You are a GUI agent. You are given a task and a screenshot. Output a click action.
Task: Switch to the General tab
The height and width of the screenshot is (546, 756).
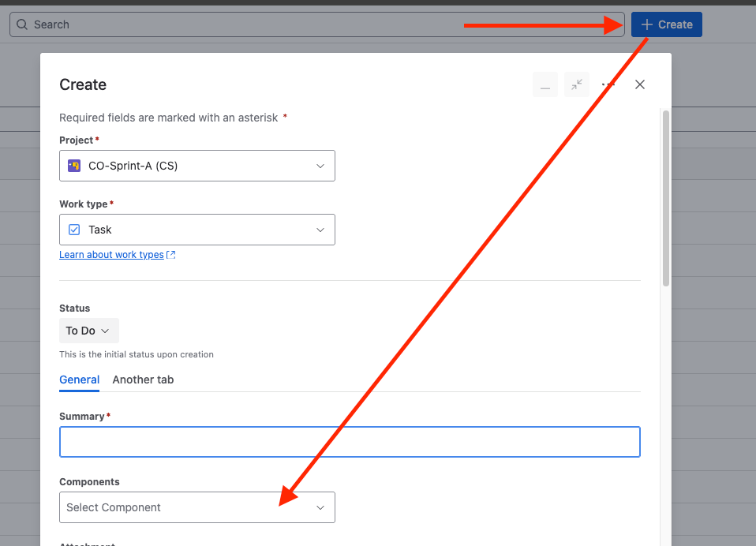pyautogui.click(x=80, y=380)
